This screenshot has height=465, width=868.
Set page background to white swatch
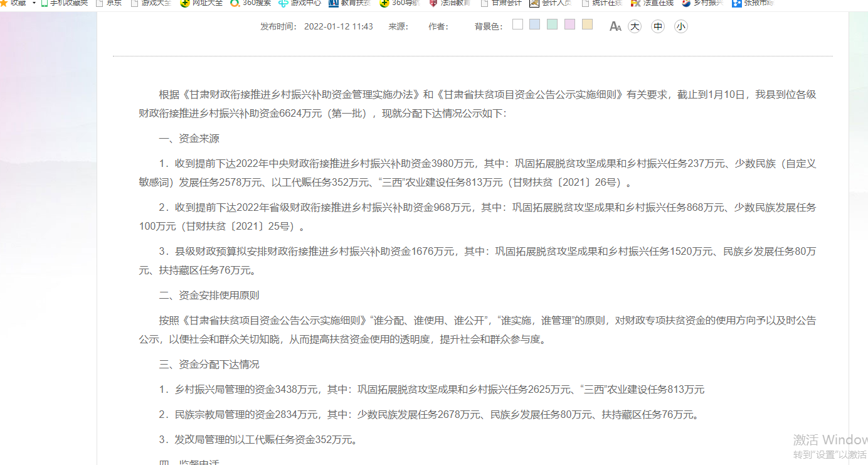coord(517,24)
